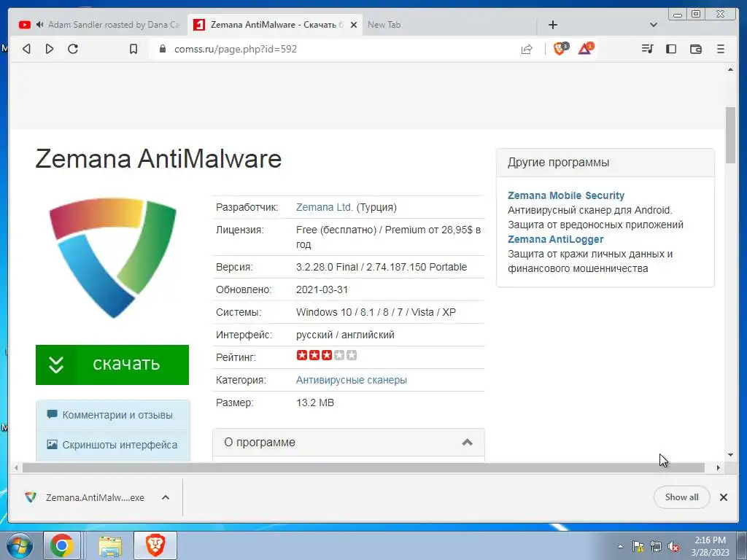Click the page scroll down arrow
The height and width of the screenshot is (560, 747).
point(730,455)
